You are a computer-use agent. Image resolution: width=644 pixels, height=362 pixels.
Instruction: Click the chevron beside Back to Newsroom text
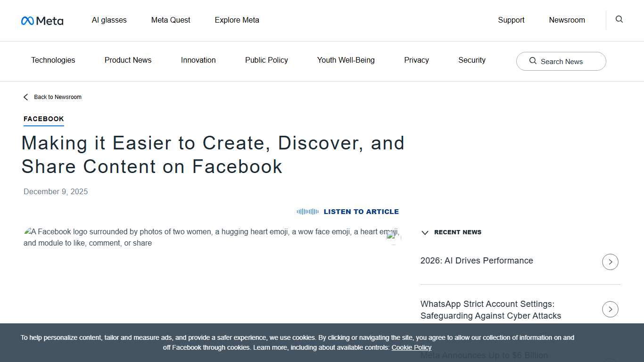tap(25, 97)
